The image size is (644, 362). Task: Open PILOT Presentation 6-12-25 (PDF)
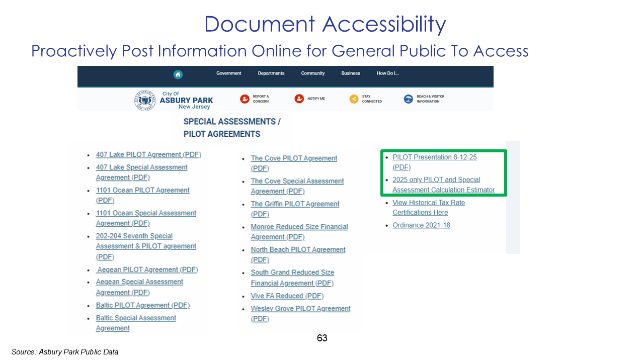coord(435,162)
